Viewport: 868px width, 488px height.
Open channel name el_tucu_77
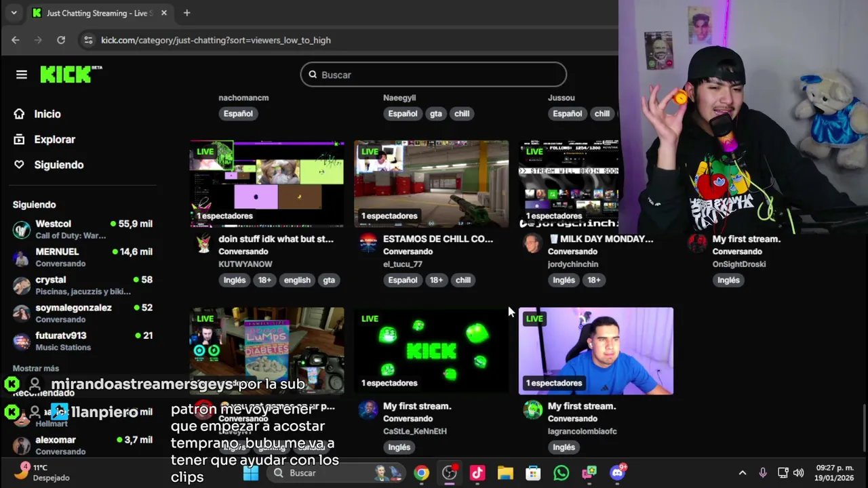(403, 264)
